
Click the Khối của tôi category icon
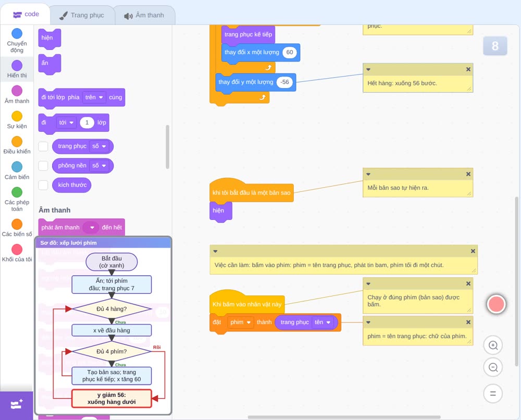click(17, 249)
